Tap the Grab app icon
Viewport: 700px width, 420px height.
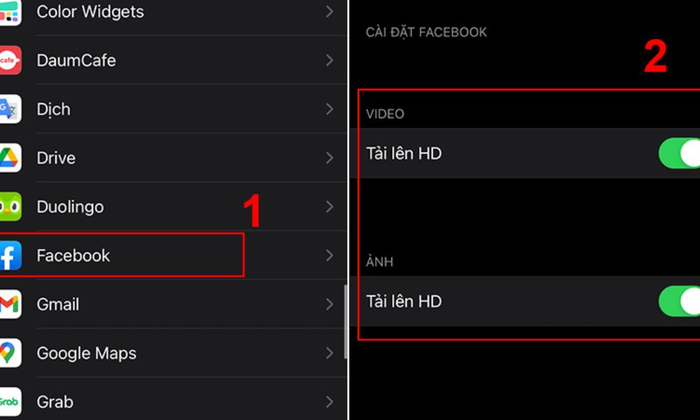coord(10,402)
